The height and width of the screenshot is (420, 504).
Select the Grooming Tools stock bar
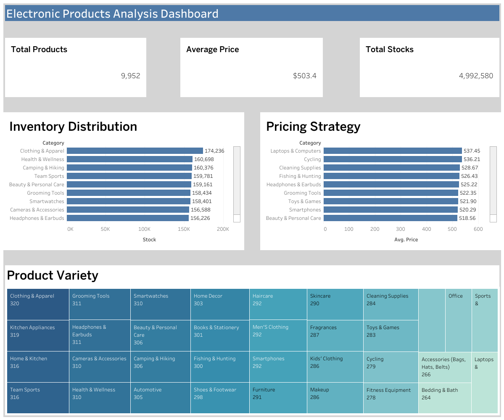(x=129, y=193)
